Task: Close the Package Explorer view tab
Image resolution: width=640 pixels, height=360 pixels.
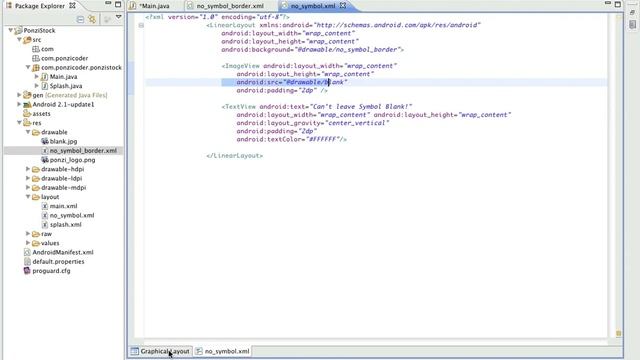Action: click(72, 6)
